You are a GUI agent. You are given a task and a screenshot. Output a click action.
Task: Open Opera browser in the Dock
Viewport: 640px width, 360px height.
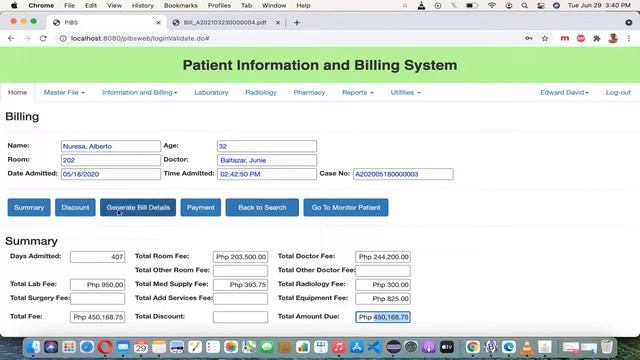(105, 347)
